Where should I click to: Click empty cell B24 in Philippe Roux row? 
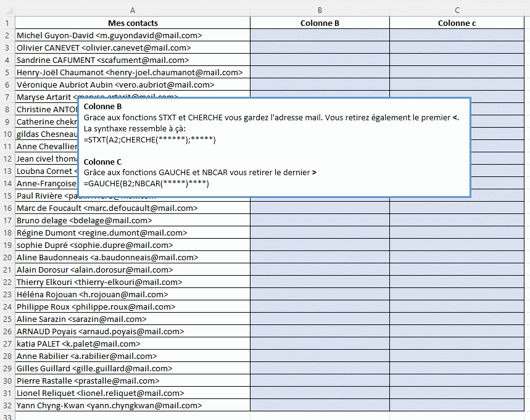[x=320, y=307]
